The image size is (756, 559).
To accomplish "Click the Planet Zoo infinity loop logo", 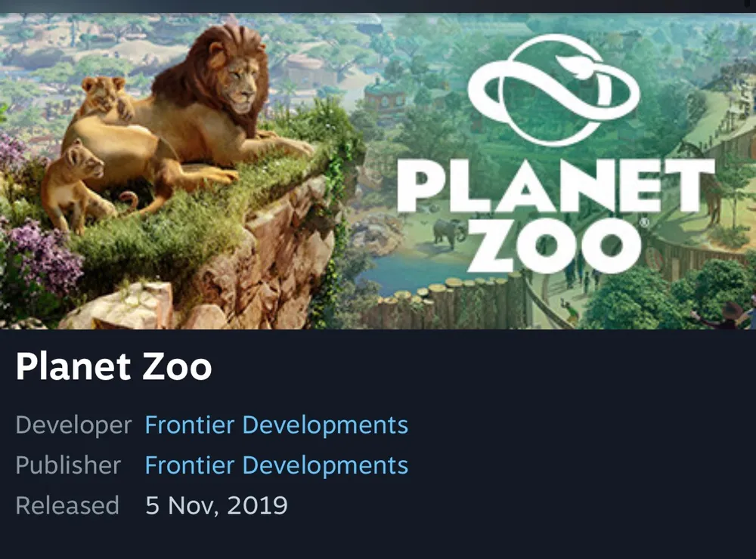I will pos(553,90).
